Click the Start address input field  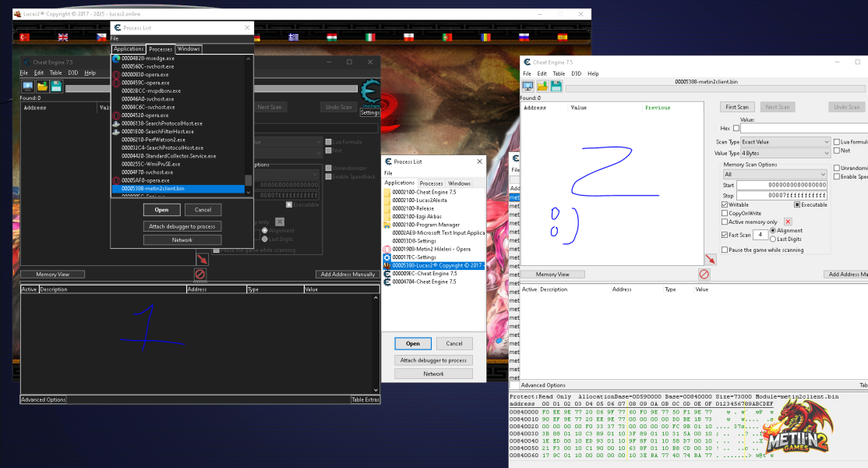click(782, 185)
